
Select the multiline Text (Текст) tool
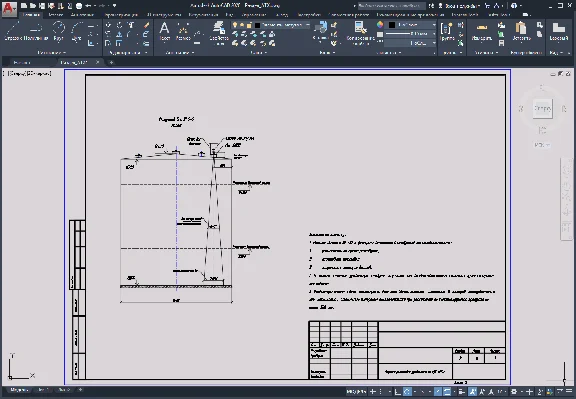tap(165, 31)
